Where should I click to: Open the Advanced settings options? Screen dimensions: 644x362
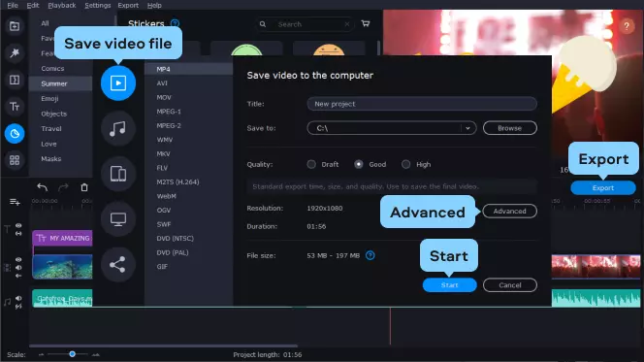click(510, 212)
